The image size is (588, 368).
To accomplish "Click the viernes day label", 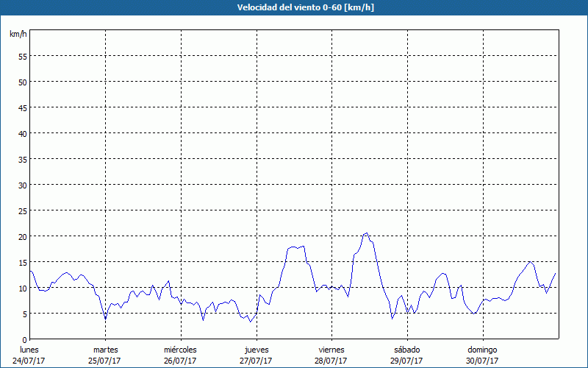I will coord(331,350).
